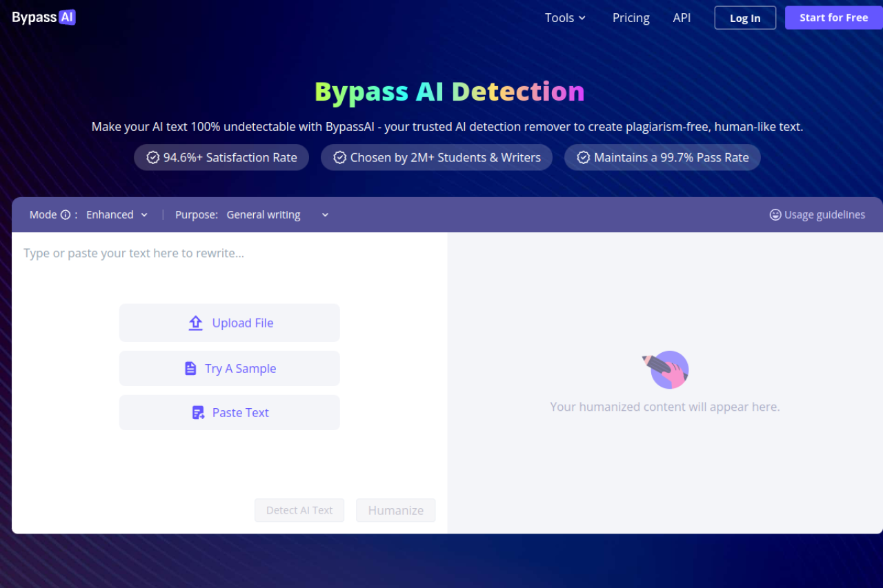
Task: Click the Upload File button text
Action: pos(243,323)
